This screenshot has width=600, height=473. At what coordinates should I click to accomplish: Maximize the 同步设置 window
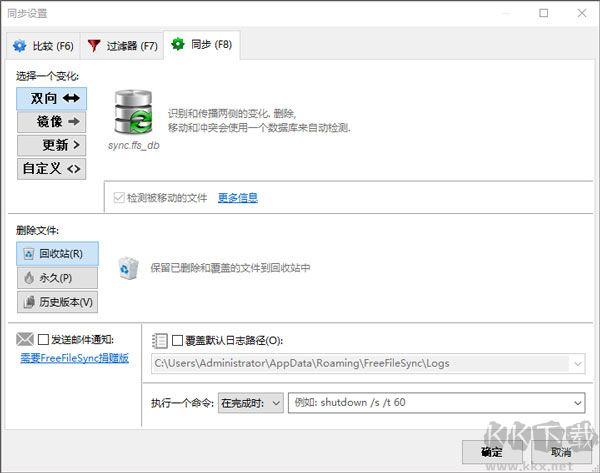pos(543,13)
